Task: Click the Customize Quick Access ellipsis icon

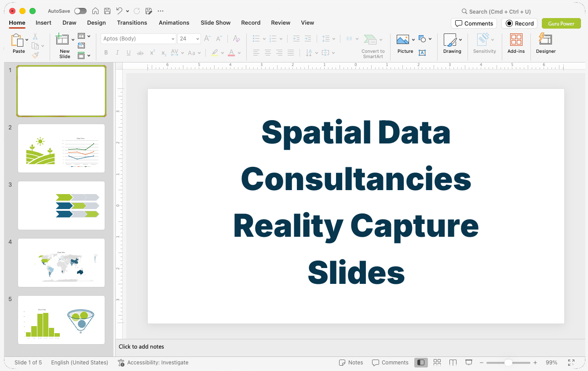Action: coord(161,11)
